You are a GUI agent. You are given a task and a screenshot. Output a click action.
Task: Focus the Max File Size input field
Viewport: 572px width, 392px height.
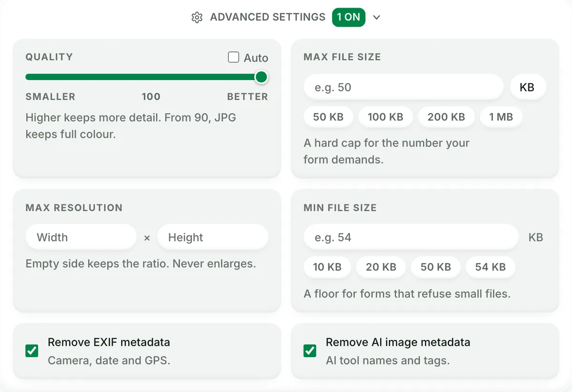pos(403,87)
